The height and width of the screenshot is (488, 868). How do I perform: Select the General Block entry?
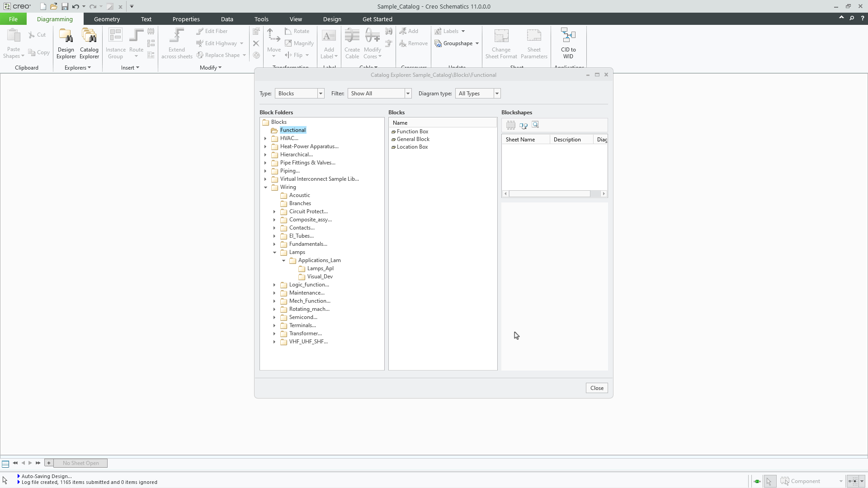pos(413,139)
